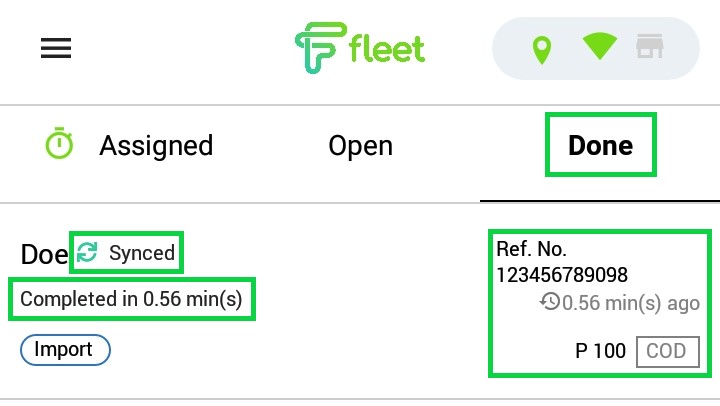Image resolution: width=720 pixels, height=406 pixels.
Task: Tap the history clock icon
Action: point(550,302)
